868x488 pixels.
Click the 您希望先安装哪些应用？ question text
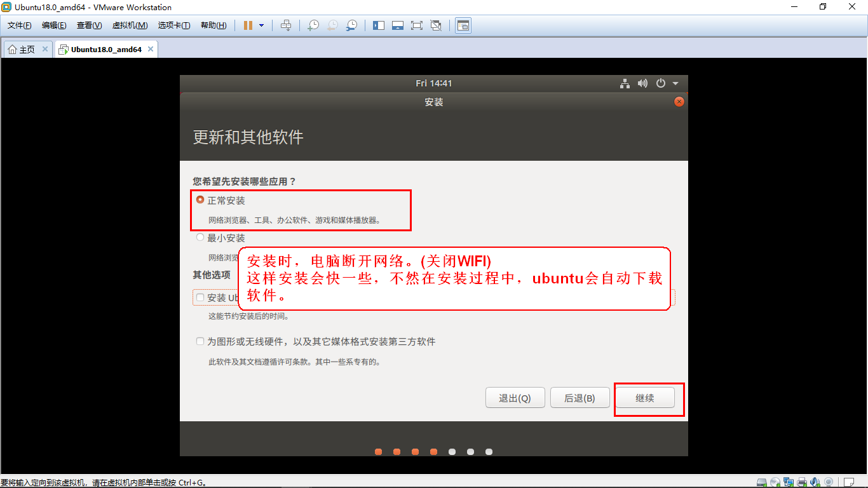click(x=245, y=181)
